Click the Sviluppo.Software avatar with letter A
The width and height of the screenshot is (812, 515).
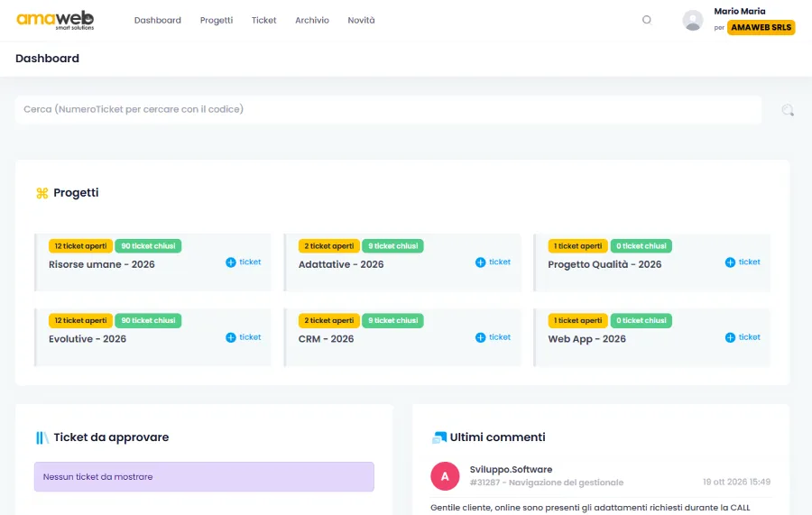(445, 476)
